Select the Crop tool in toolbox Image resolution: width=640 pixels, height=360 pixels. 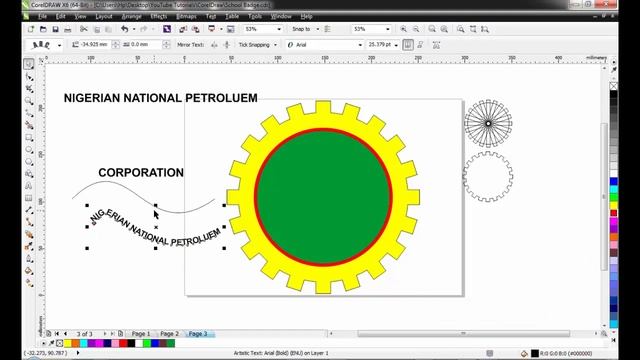tap(29, 89)
